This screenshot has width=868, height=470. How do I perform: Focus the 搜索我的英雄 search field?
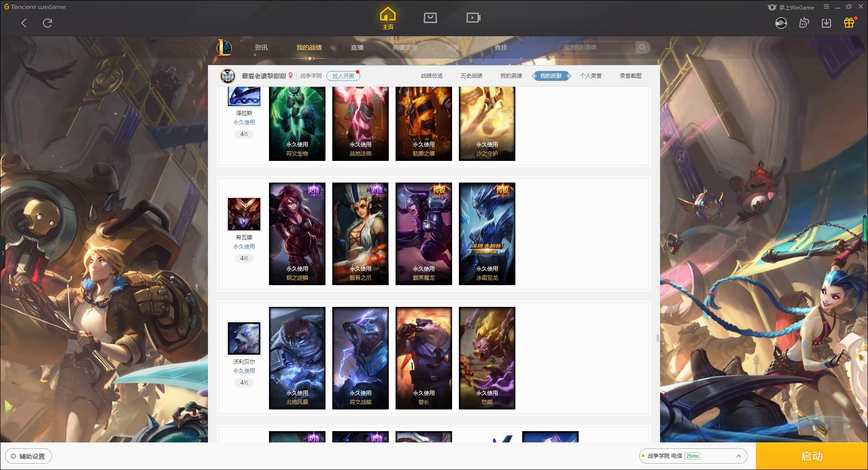click(x=597, y=47)
